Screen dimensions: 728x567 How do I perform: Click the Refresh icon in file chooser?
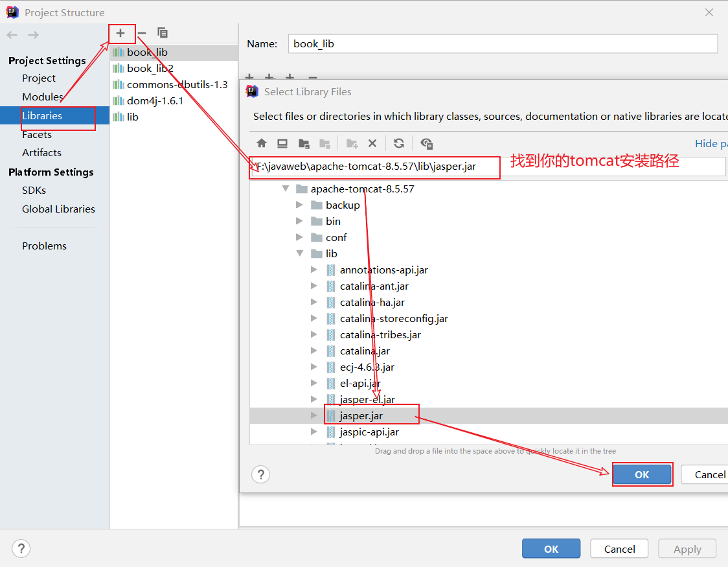coord(399,143)
